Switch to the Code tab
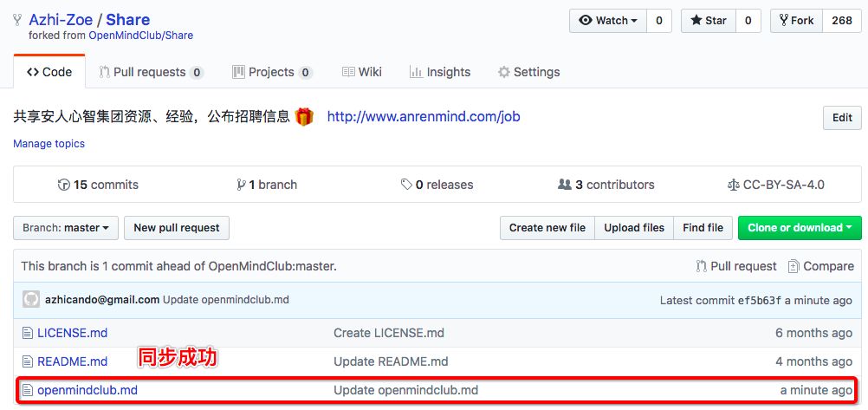 coord(49,72)
